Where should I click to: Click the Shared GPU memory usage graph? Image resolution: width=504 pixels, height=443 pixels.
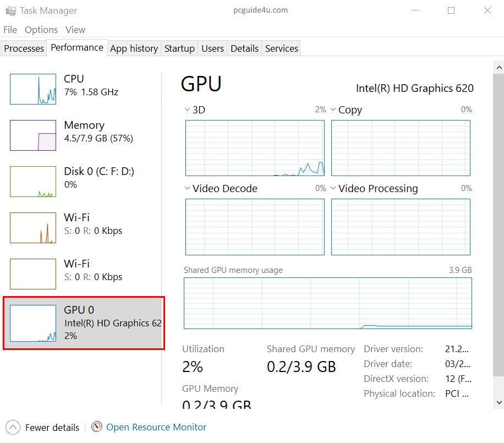click(327, 303)
